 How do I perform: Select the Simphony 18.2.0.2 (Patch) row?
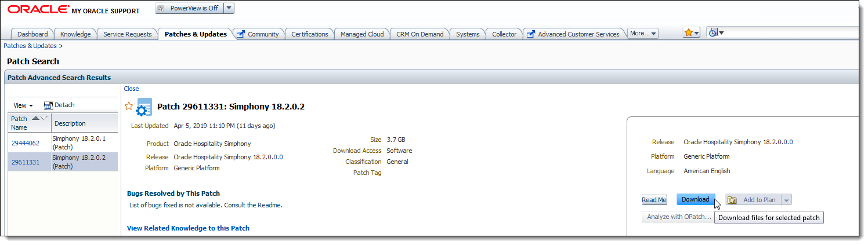point(64,162)
